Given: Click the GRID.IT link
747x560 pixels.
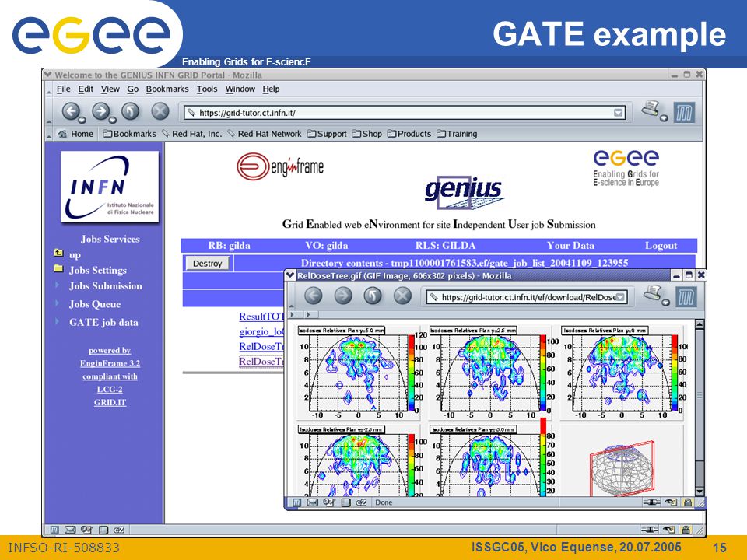Looking at the screenshot, I should click(110, 402).
